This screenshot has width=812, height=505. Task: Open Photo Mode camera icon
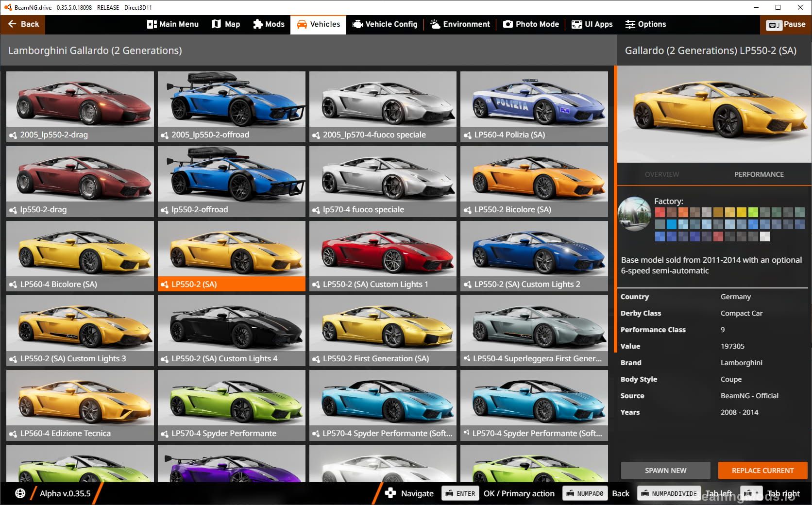(507, 24)
